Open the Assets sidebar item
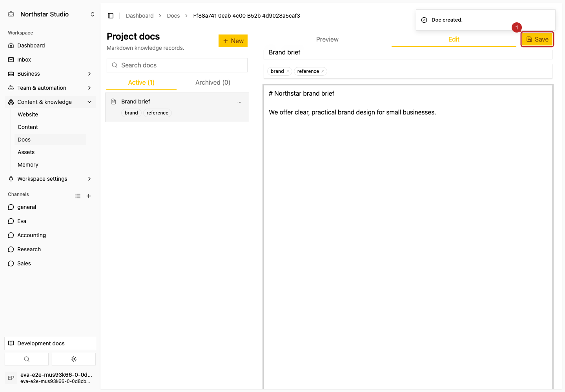Image resolution: width=565 pixels, height=392 pixels. [50, 152]
